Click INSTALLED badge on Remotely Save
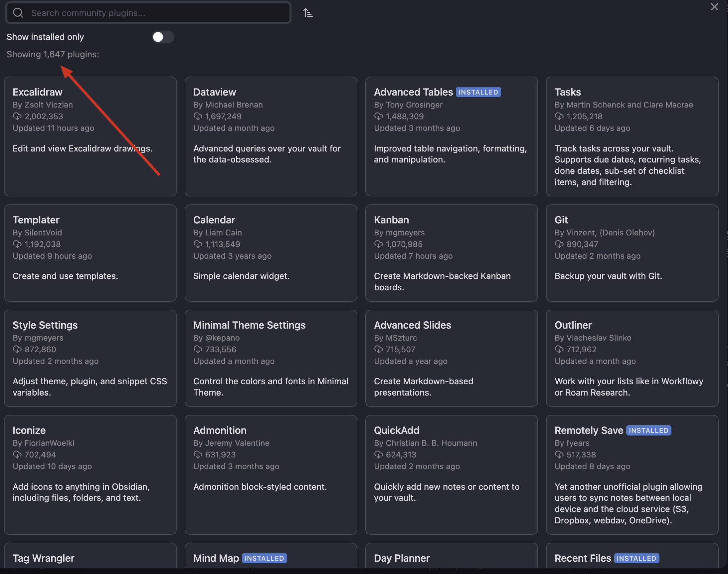728x574 pixels. pos(648,430)
